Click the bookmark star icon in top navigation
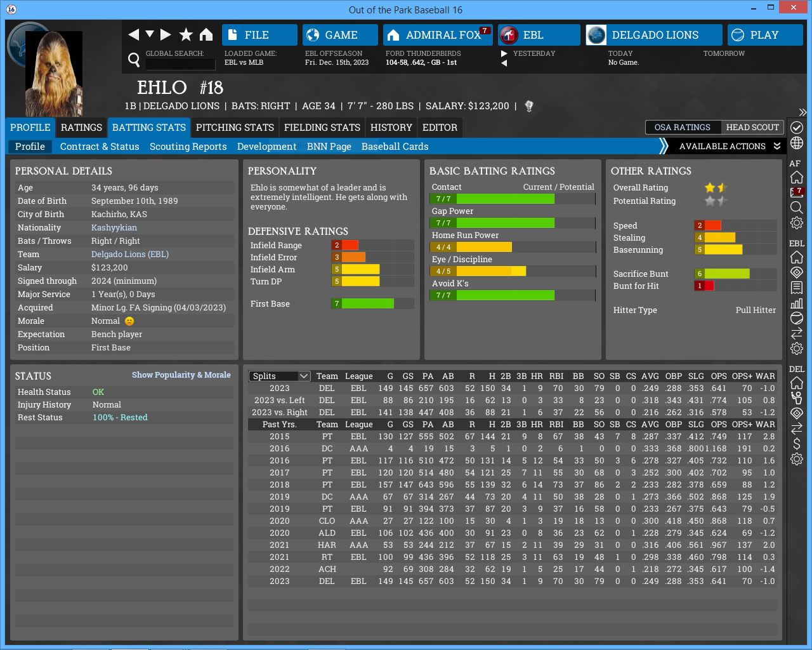The width and height of the screenshot is (812, 650). [x=186, y=35]
